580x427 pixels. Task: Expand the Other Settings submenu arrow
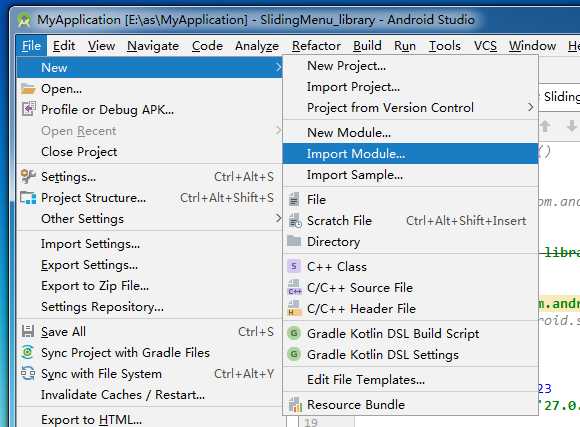pos(279,218)
